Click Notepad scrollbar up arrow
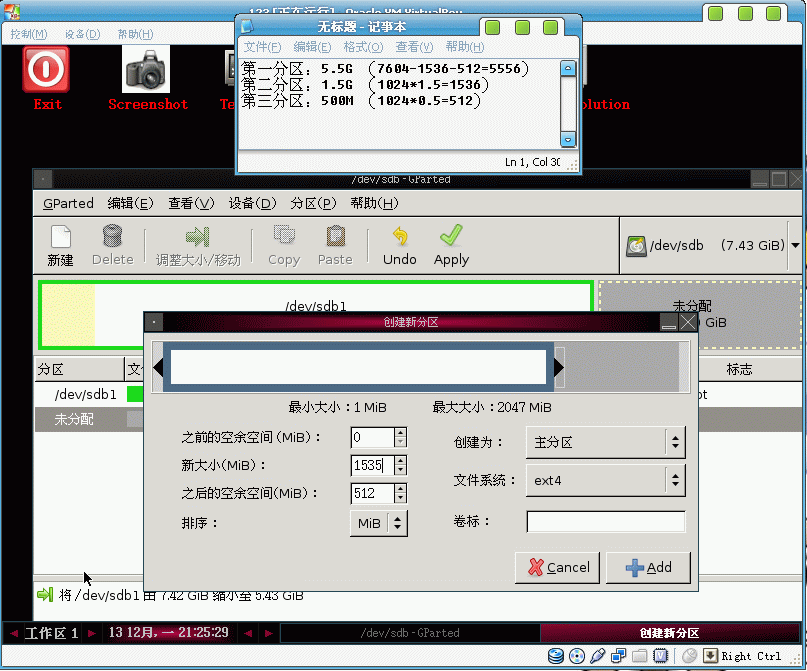The width and height of the screenshot is (807, 671). tap(568, 68)
